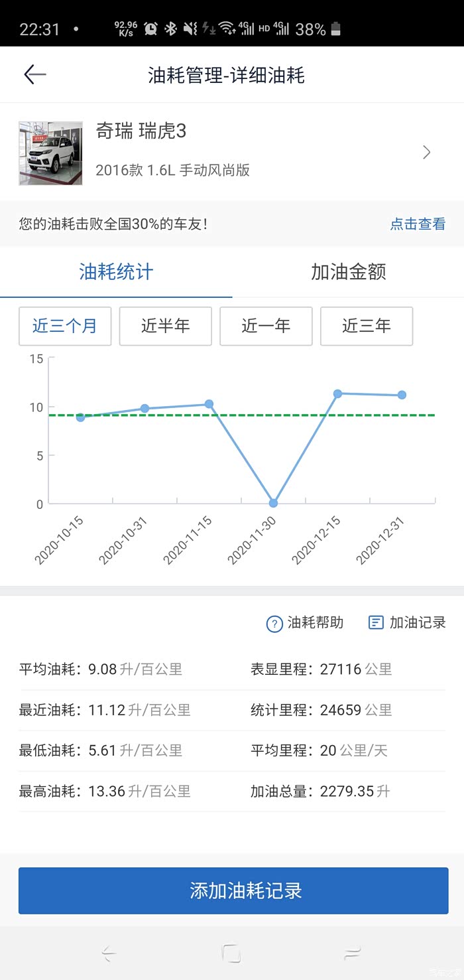Tap Bluetooth icon in status bar
The width and height of the screenshot is (464, 980).
(x=170, y=29)
